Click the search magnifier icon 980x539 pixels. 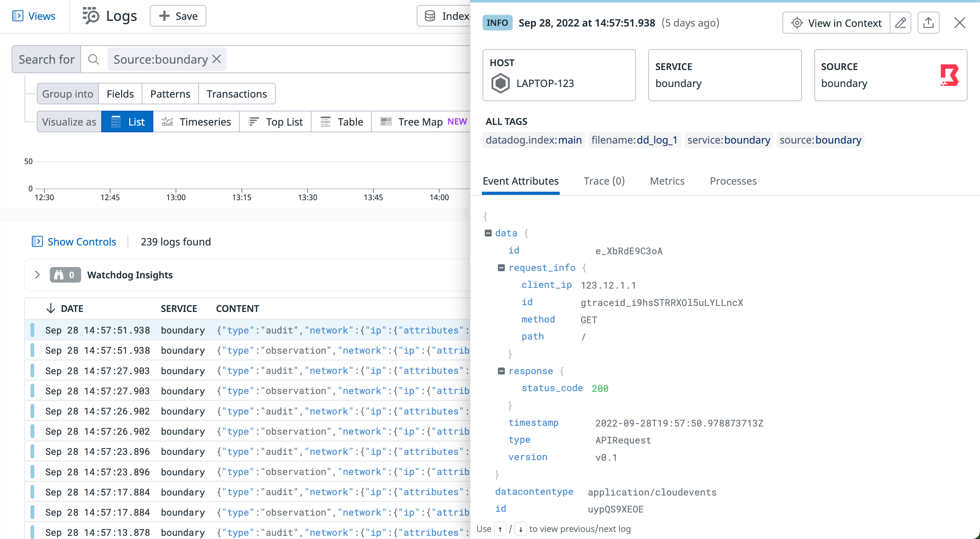(93, 59)
